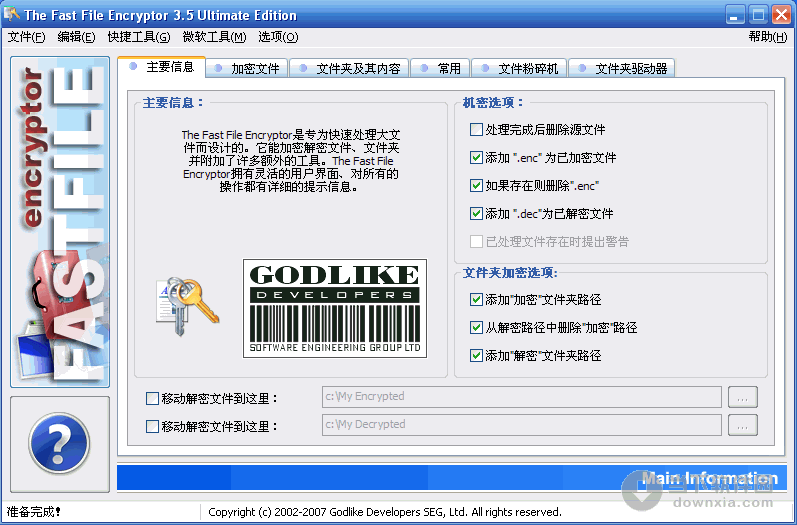Click the Copyright status bar text
The width and height of the screenshot is (797, 525).
pos(385,512)
